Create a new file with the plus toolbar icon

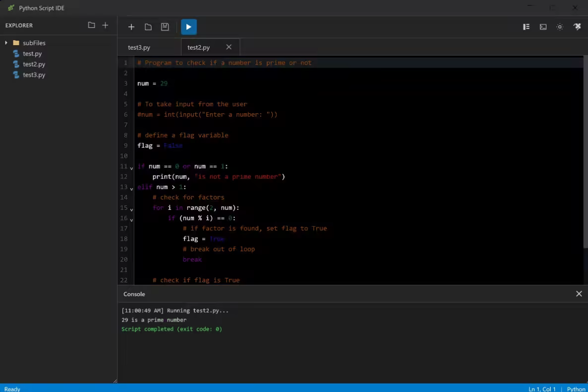tap(131, 27)
